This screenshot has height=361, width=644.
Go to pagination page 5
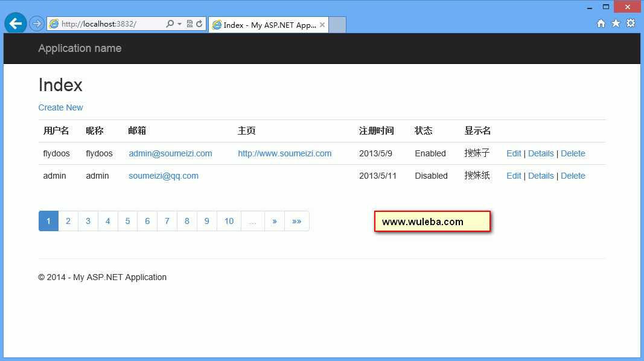pos(127,221)
